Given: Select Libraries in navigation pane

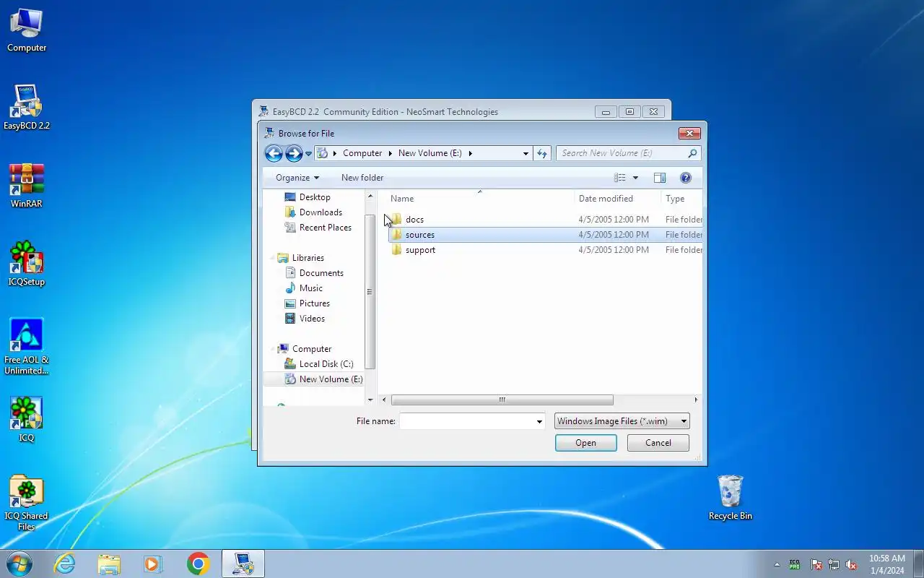Looking at the screenshot, I should click(x=308, y=258).
